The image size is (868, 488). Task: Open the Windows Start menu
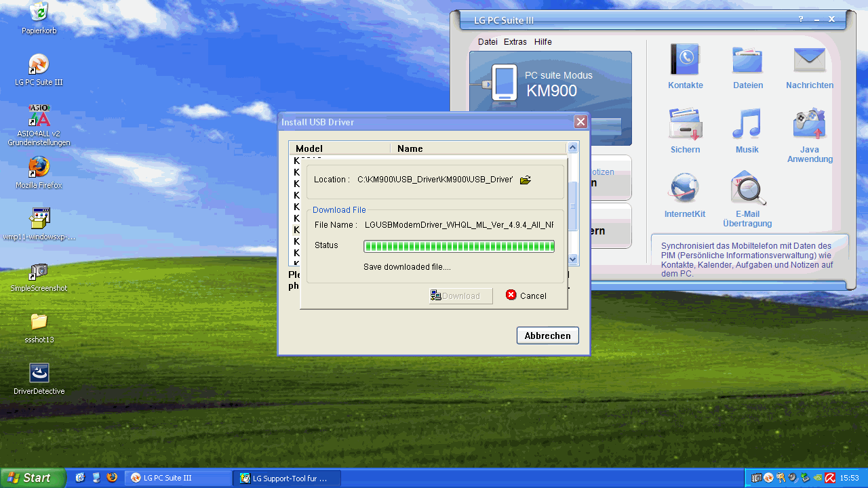(33, 478)
